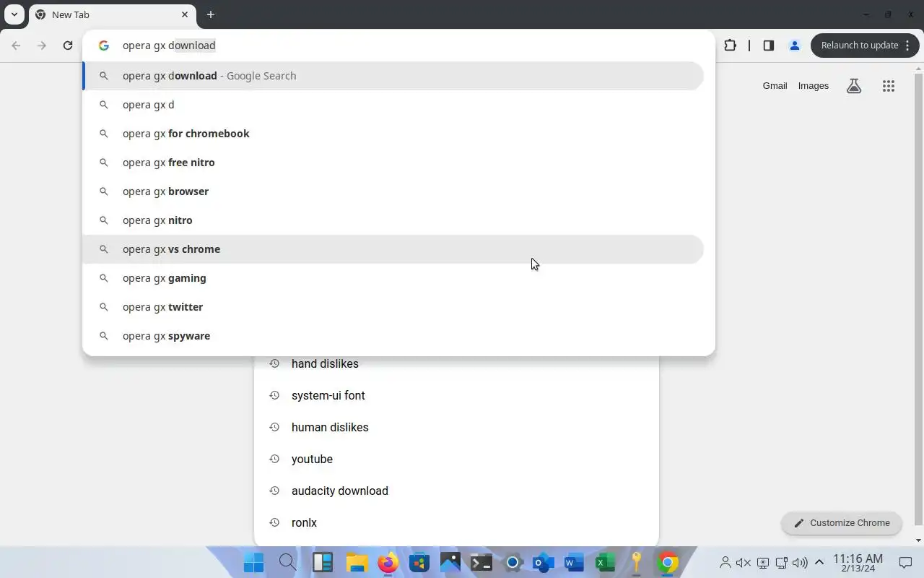
Task: Select 'hand dislikes' history suggestion
Action: (x=456, y=364)
